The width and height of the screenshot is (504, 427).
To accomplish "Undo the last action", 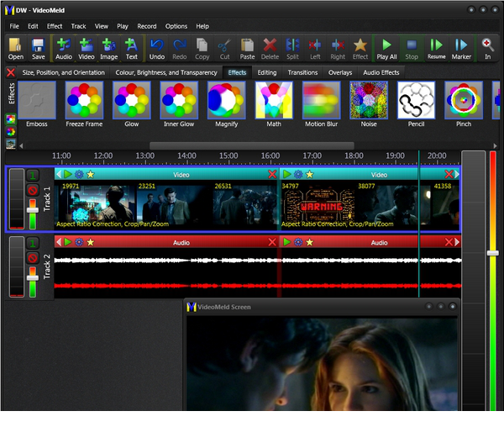I will pyautogui.click(x=157, y=49).
